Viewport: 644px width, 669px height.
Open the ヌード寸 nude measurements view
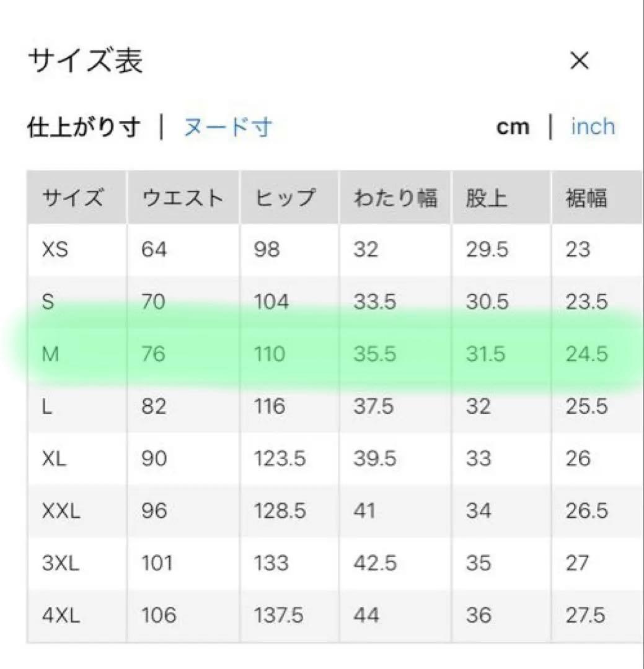(227, 126)
